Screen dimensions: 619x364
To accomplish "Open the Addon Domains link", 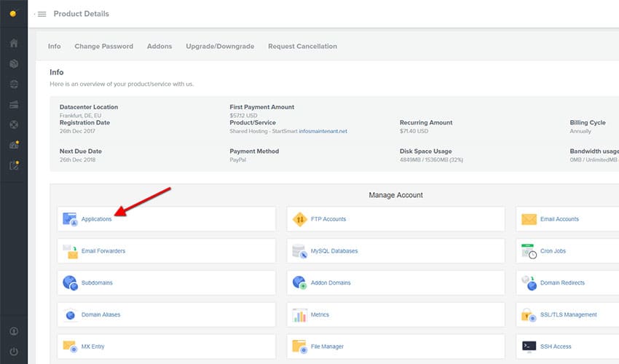I will pyautogui.click(x=331, y=282).
